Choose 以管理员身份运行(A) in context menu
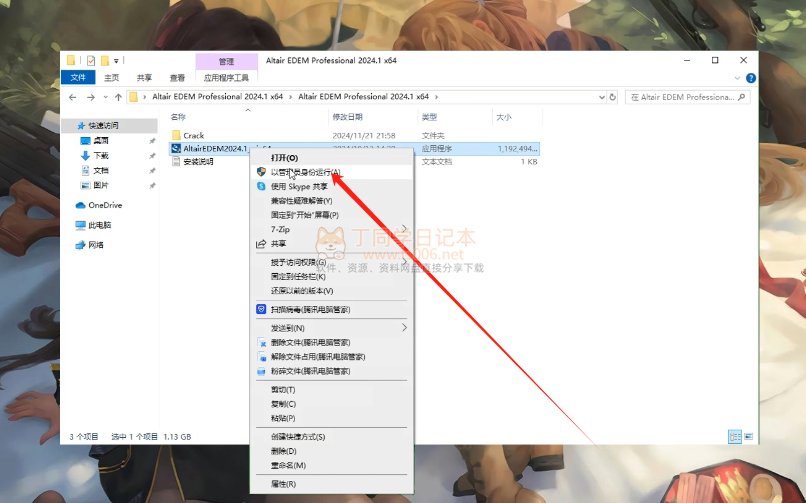This screenshot has width=806, height=503. 332,172
